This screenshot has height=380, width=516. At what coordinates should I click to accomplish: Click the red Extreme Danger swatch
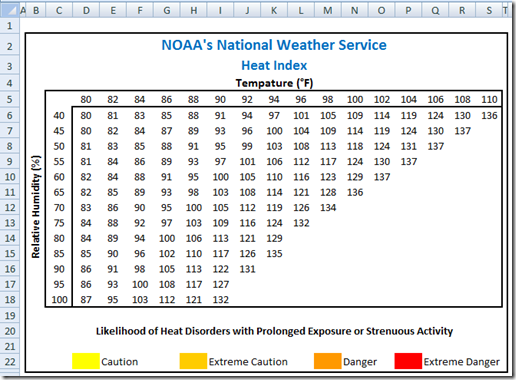coord(408,361)
